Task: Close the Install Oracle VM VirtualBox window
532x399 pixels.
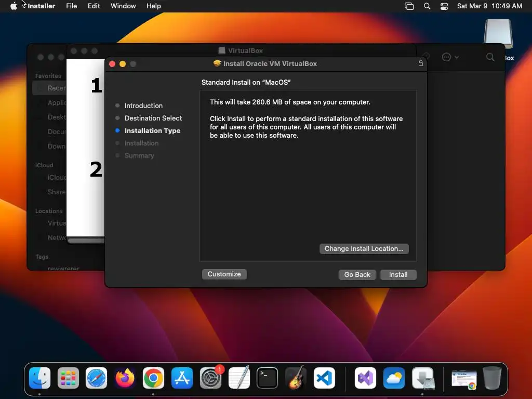Action: coord(112,64)
